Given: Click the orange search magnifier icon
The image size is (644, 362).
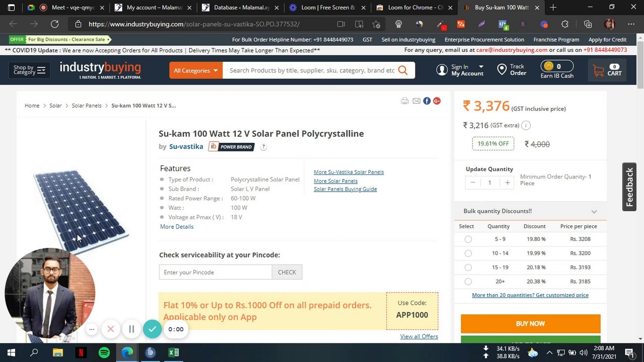Looking at the screenshot, I should tap(403, 70).
